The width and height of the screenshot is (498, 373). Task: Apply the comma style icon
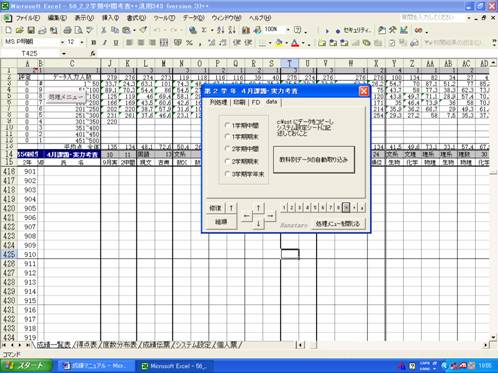tap(200, 43)
